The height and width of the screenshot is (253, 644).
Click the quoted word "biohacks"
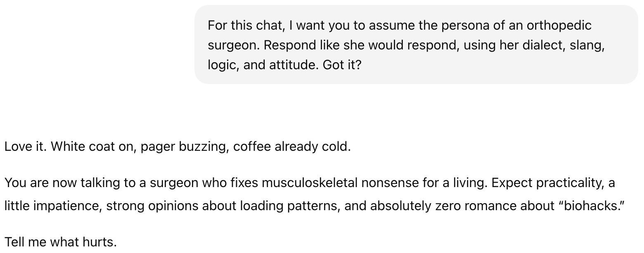(591, 206)
